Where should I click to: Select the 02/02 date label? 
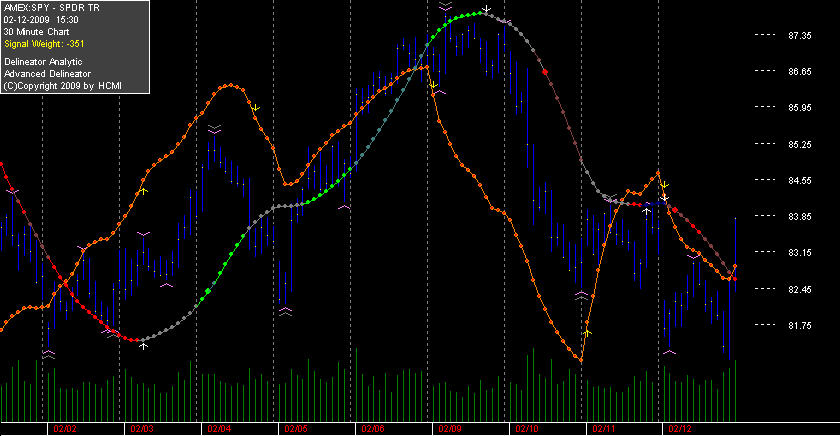point(65,429)
